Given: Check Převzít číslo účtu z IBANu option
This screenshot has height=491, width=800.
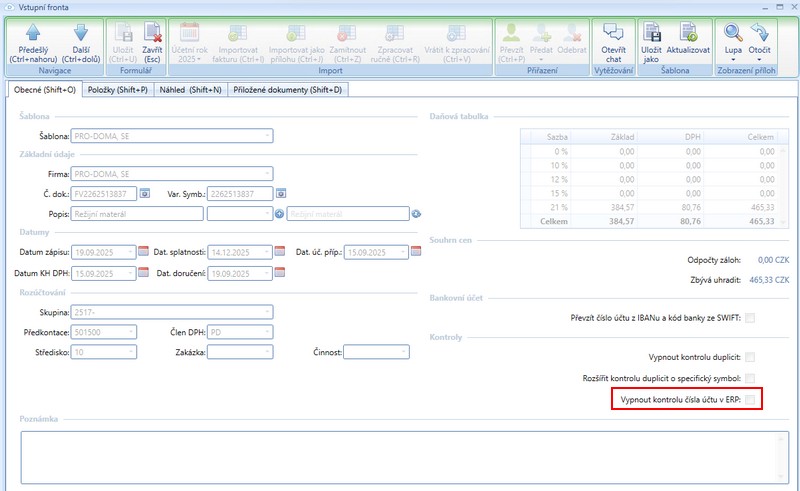Looking at the screenshot, I should (750, 318).
